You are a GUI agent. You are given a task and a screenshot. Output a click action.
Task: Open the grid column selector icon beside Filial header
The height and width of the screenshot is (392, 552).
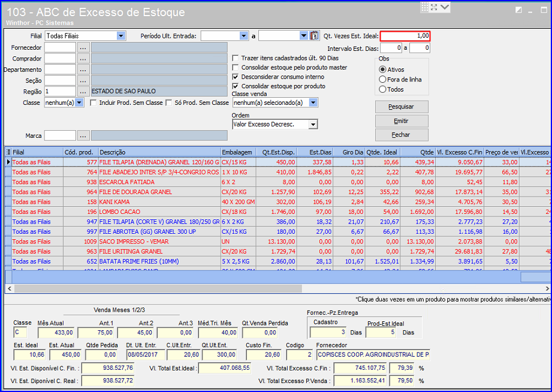tap(8, 152)
